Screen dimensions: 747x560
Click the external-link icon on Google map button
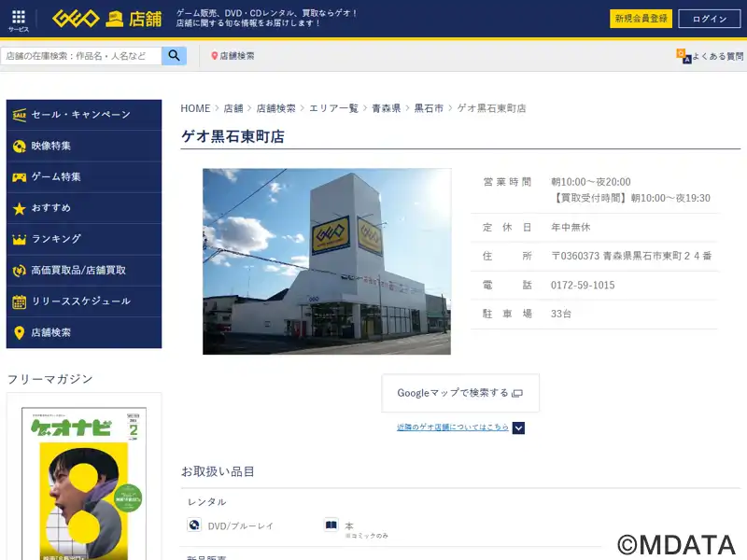517,393
